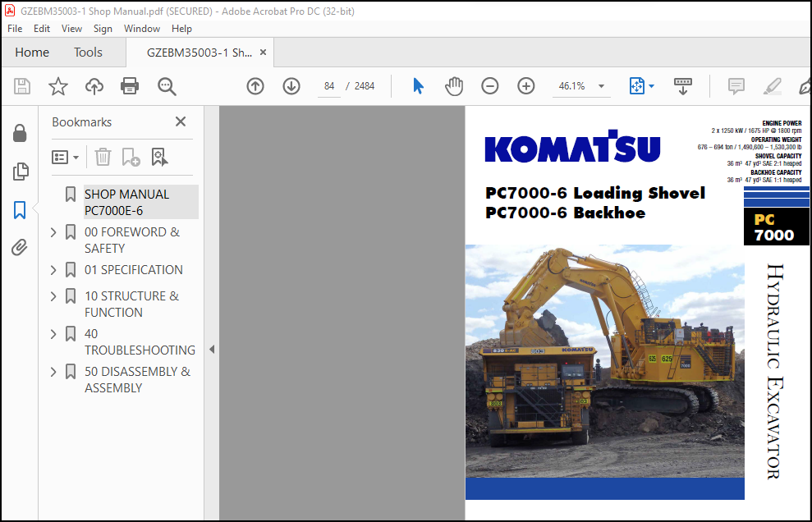Open 00 FOREWORD & SAFETY bookmark
The height and width of the screenshot is (522, 812).
(132, 240)
